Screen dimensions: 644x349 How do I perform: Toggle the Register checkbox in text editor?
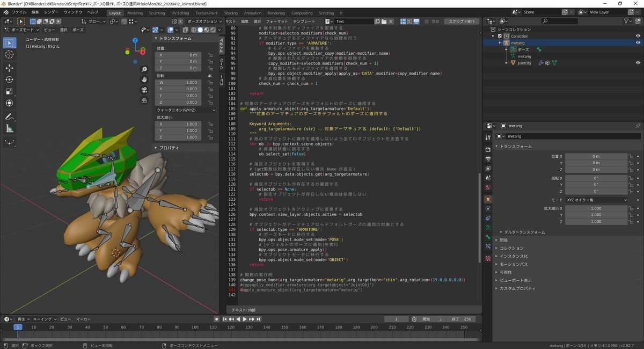(428, 21)
